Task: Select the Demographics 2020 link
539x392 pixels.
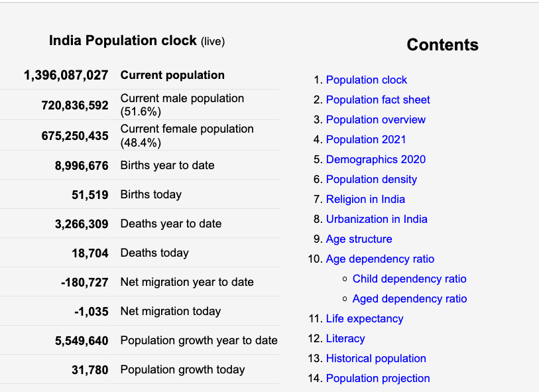Action: 375,160
